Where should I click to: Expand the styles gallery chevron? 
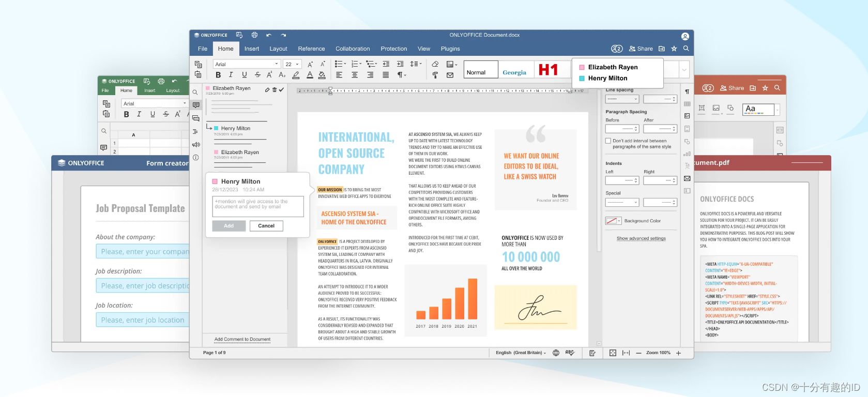(684, 69)
